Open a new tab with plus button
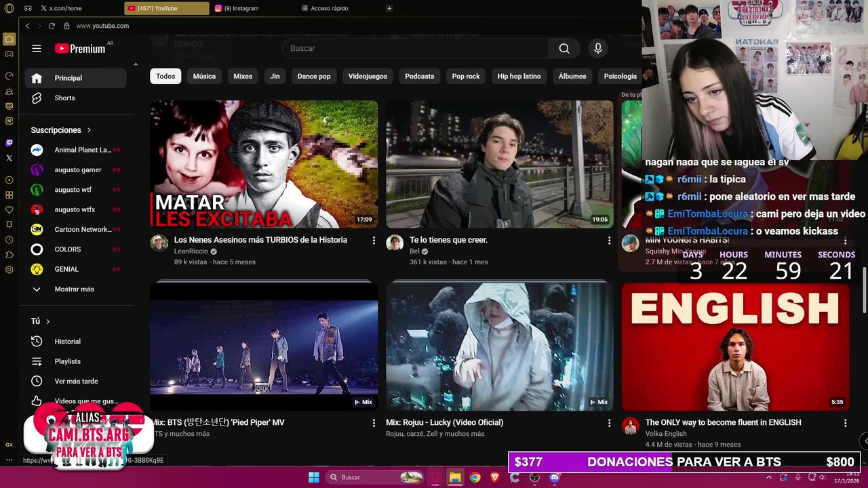868x488 pixels. click(x=389, y=8)
